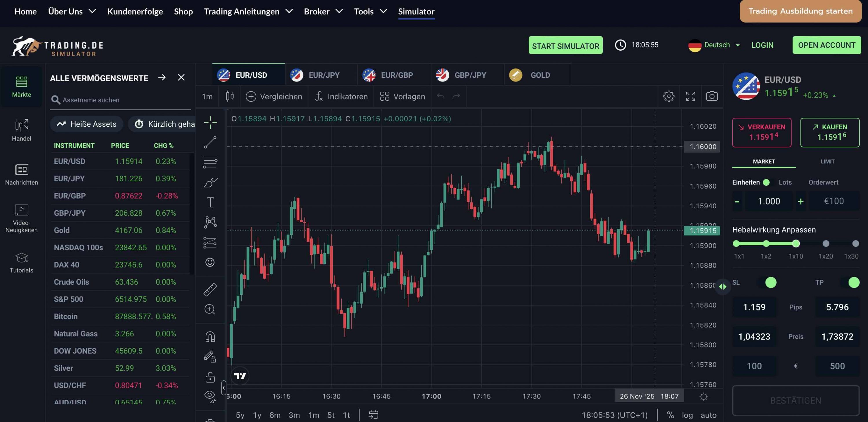This screenshot has height=422, width=868.
Task: Open the time zone selector 18:05:53 (UTC+1)
Action: coord(614,415)
